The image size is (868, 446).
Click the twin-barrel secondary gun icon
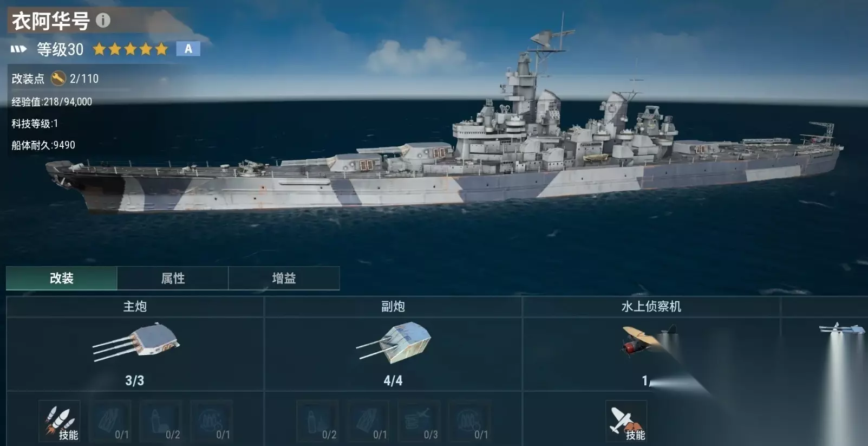[x=394, y=342]
